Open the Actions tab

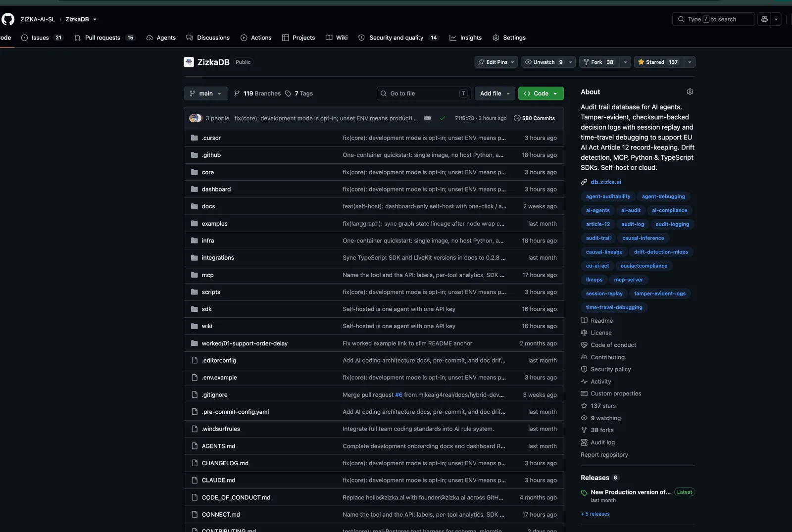pyautogui.click(x=256, y=38)
